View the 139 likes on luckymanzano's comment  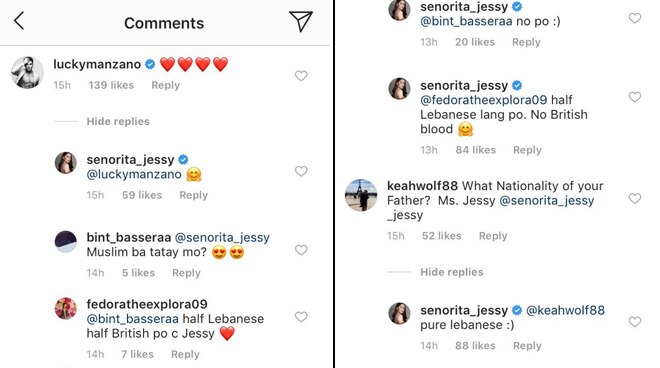(111, 85)
